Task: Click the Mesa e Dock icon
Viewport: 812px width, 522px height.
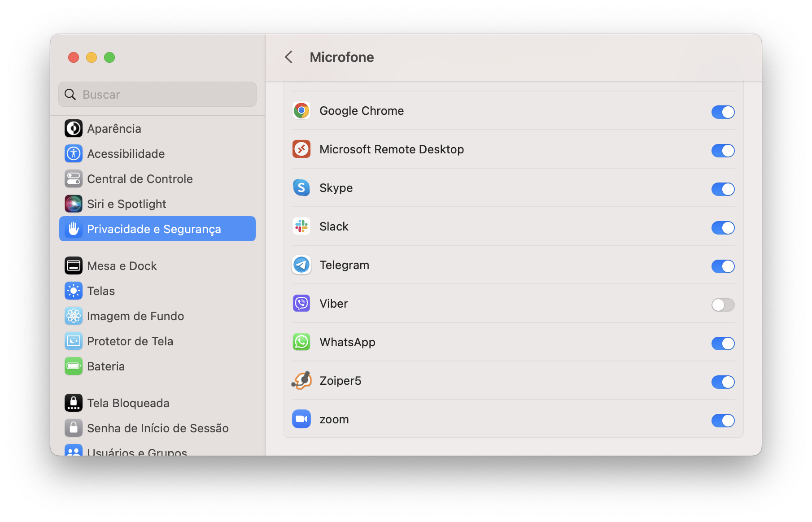Action: click(74, 266)
